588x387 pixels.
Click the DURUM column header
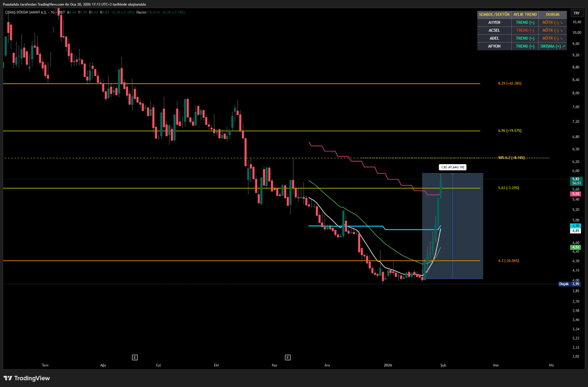coord(552,15)
